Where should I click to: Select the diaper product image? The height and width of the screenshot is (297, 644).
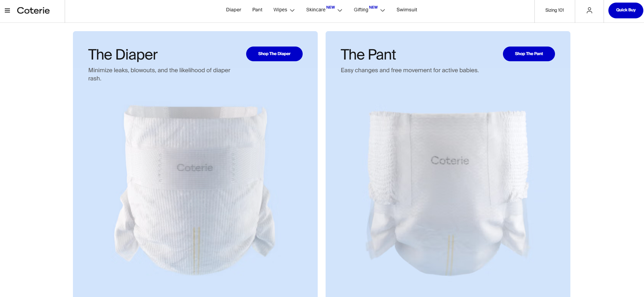(194, 190)
